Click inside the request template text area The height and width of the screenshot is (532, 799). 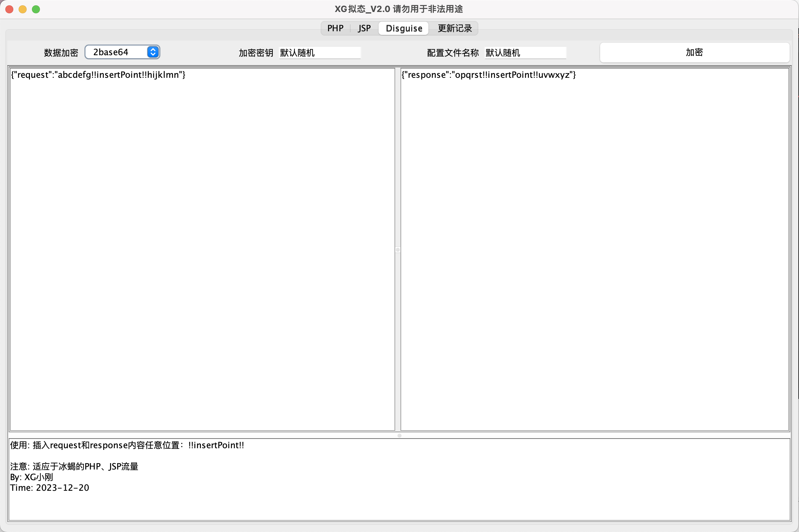coord(202,249)
